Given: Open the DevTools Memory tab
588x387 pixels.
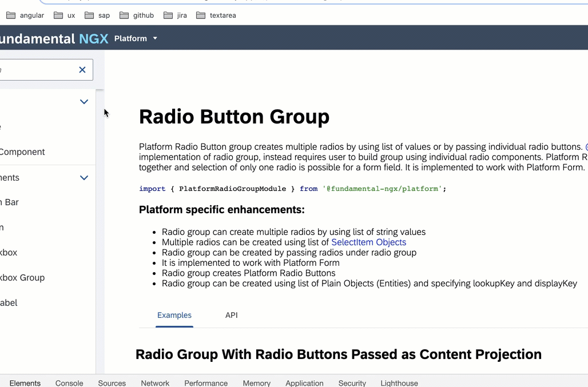Looking at the screenshot, I should click(256, 383).
